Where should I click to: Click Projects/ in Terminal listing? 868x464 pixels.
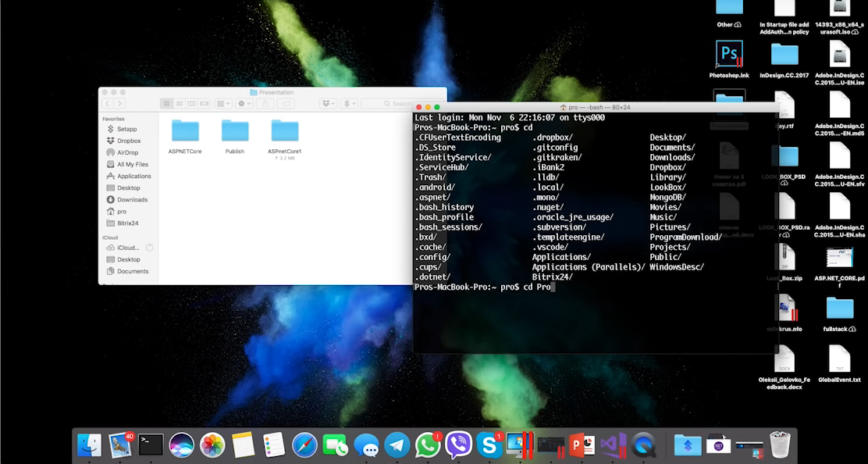670,247
